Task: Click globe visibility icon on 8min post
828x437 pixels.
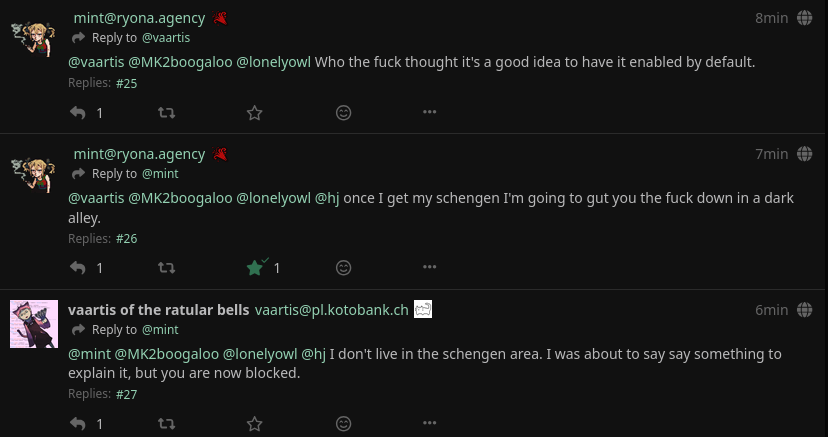Action: pos(804,18)
